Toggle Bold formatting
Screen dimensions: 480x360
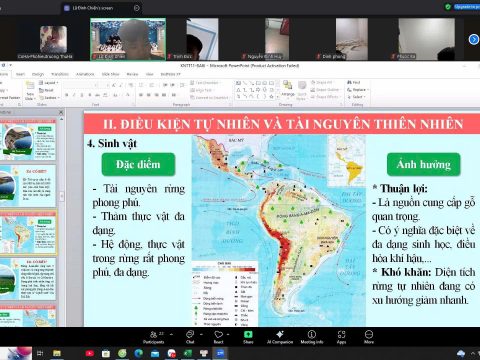tap(67, 95)
